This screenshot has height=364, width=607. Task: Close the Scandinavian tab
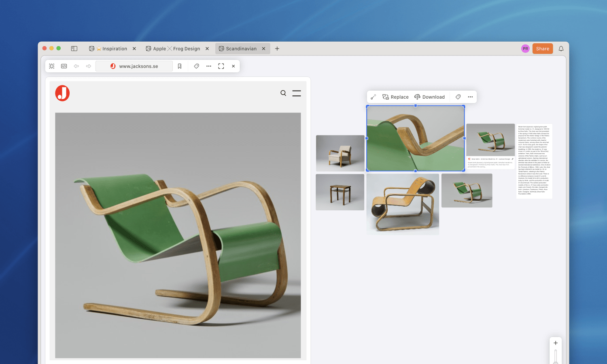point(263,49)
